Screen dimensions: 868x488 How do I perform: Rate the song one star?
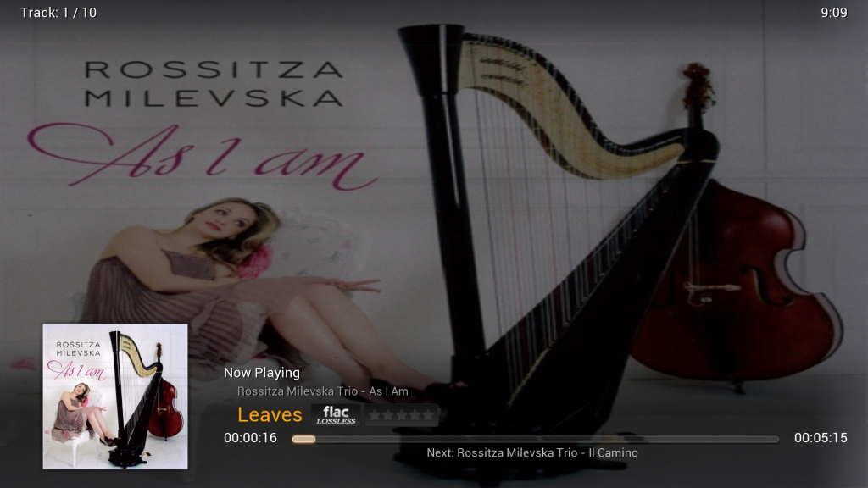(375, 415)
